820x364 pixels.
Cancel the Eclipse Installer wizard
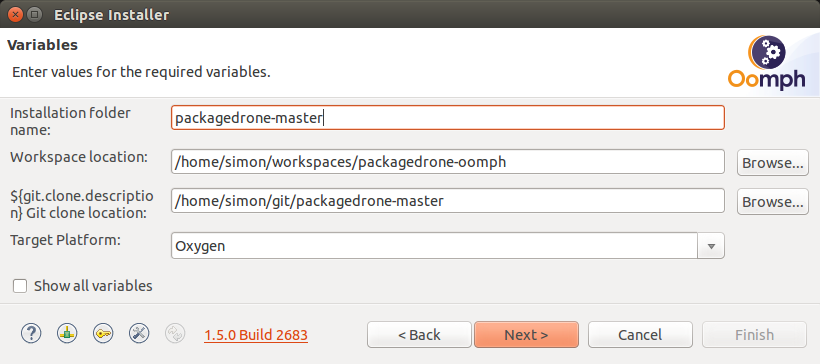point(640,335)
